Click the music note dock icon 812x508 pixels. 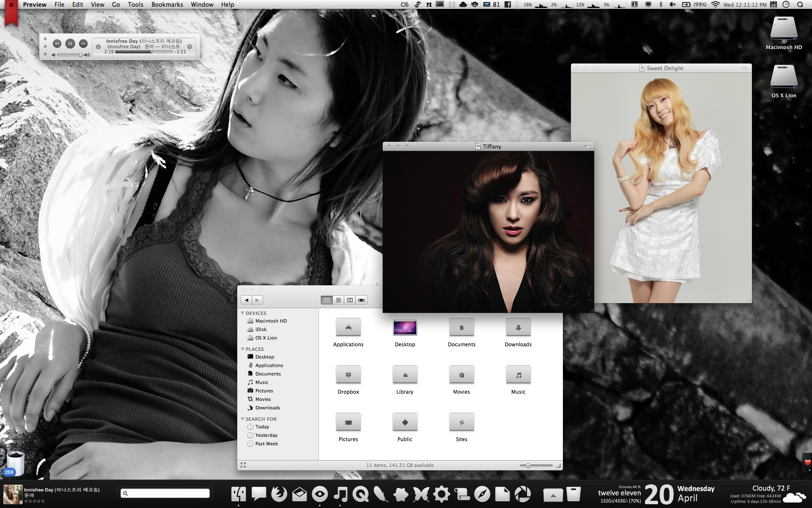pyautogui.click(x=340, y=494)
